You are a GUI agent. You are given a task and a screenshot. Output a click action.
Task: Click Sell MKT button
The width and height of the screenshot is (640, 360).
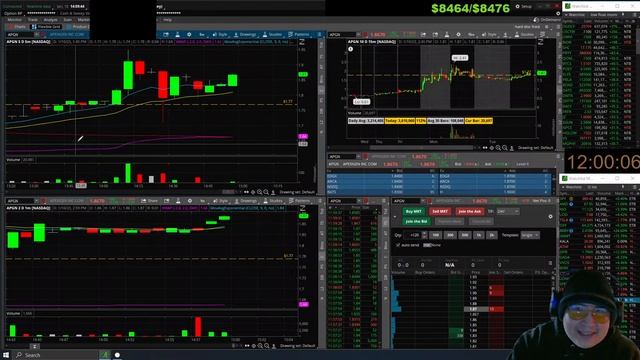440,211
